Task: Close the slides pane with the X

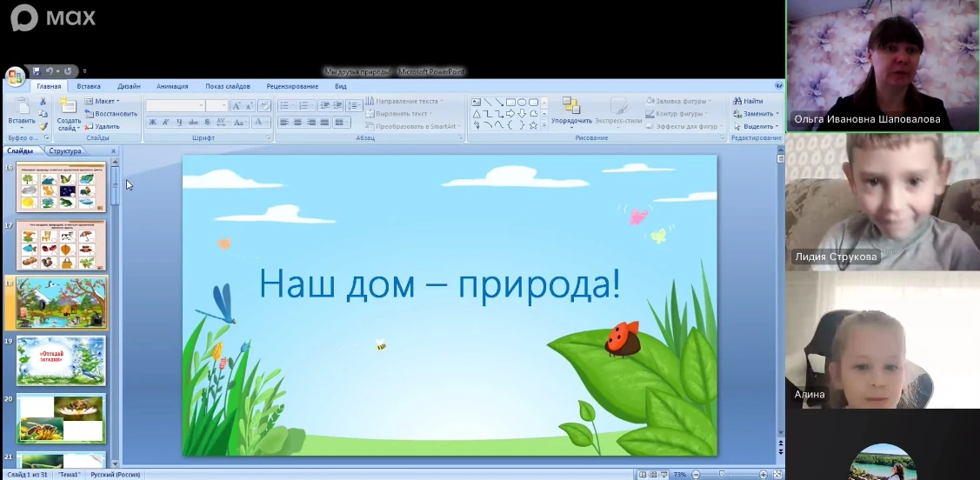Action: click(113, 150)
